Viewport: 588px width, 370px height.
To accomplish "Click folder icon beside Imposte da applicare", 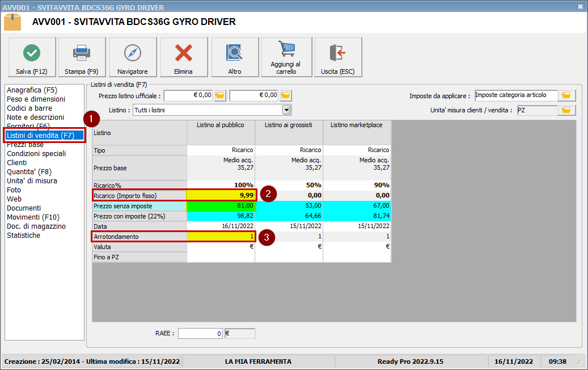I will click(x=567, y=95).
